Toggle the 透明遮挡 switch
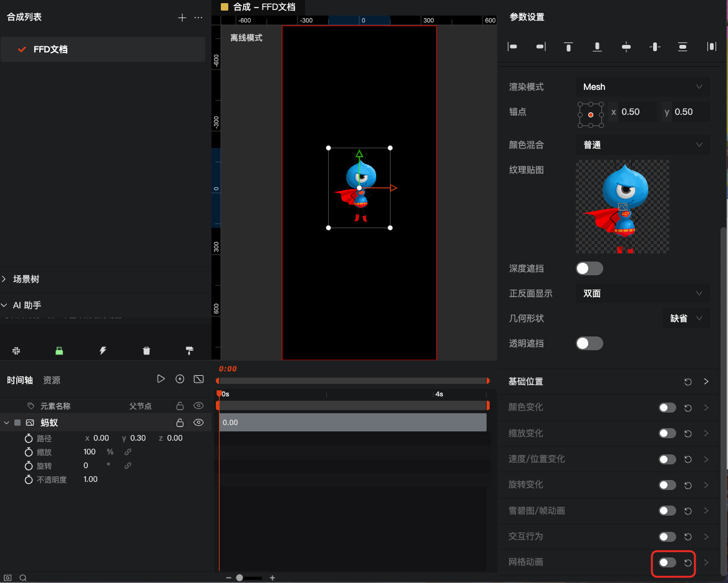 pos(589,343)
